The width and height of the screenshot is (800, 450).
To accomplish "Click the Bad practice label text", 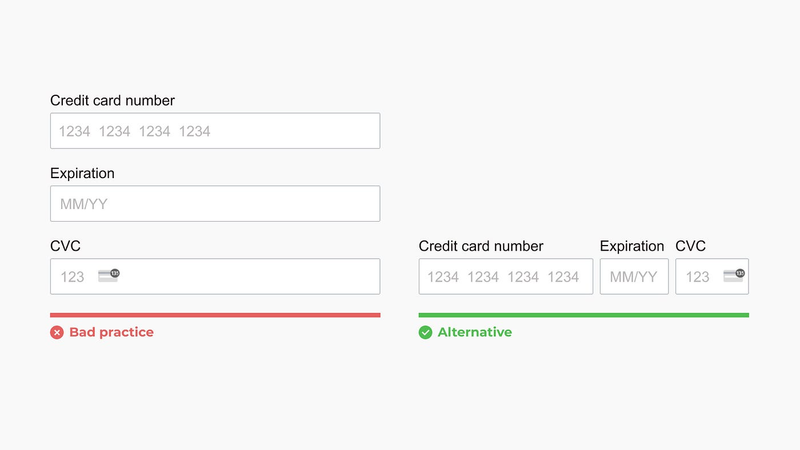I will click(x=111, y=332).
